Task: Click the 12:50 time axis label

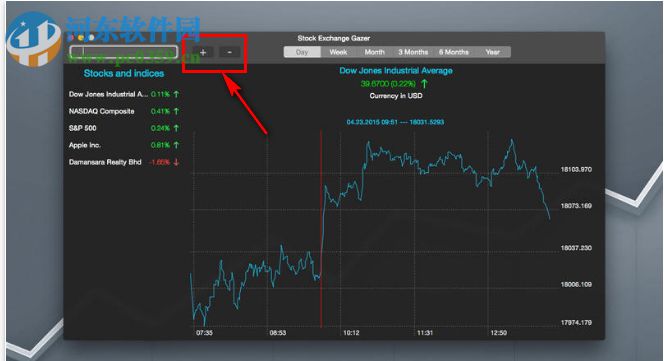Action: coord(498,333)
